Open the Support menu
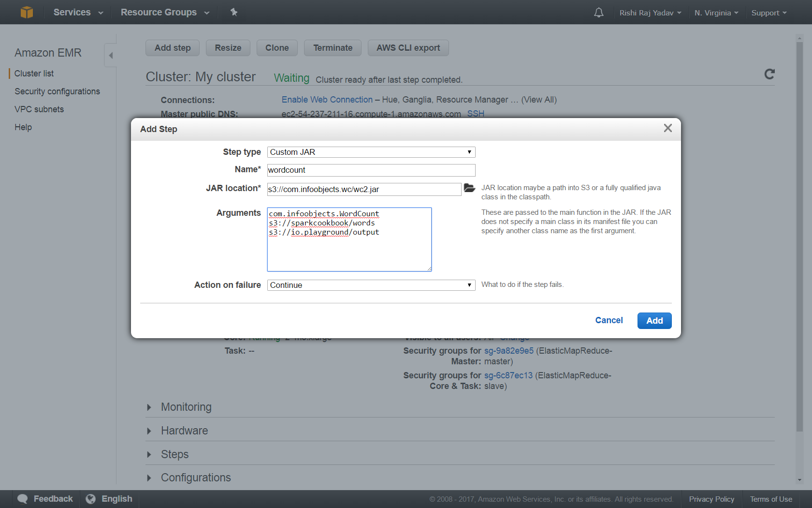 pyautogui.click(x=769, y=13)
